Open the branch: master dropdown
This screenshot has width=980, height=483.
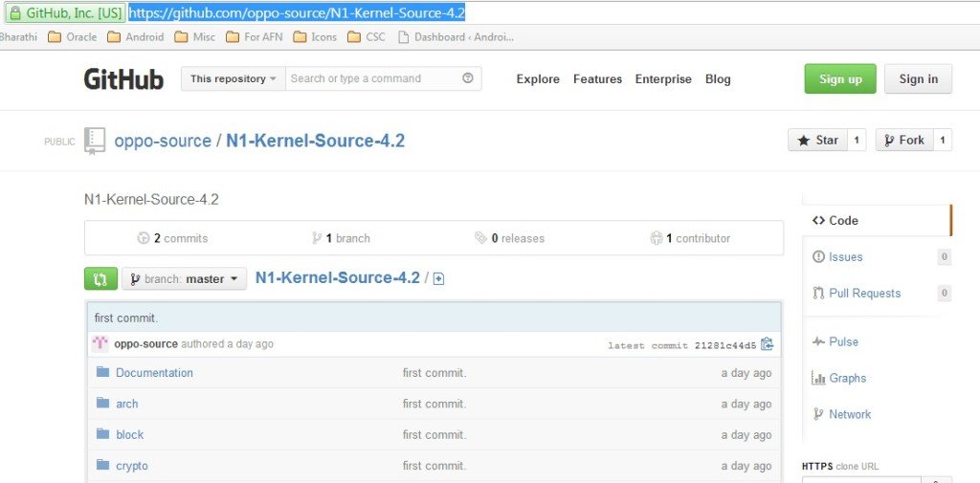(x=185, y=278)
